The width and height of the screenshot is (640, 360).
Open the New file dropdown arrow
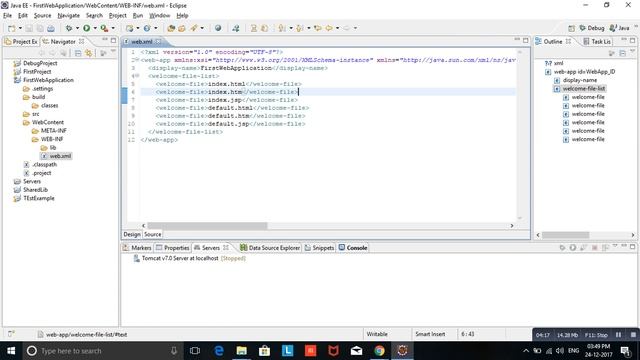(20, 28)
